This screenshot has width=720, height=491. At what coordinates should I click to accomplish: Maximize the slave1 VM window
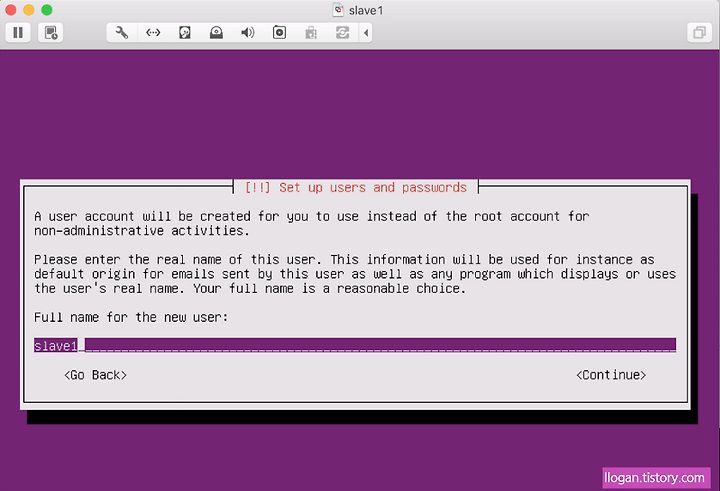[x=47, y=10]
